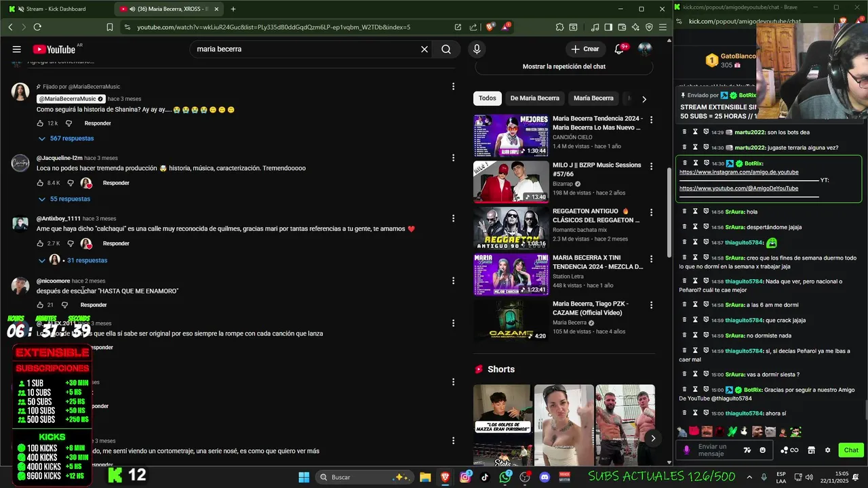Open Brave VPN shield icon
Image resolution: width=868 pixels, height=488 pixels.
point(649,27)
